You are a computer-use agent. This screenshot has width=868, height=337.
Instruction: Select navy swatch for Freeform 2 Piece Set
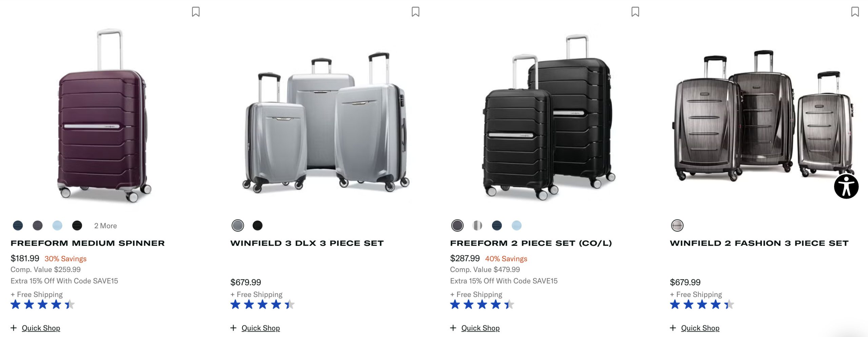(497, 226)
